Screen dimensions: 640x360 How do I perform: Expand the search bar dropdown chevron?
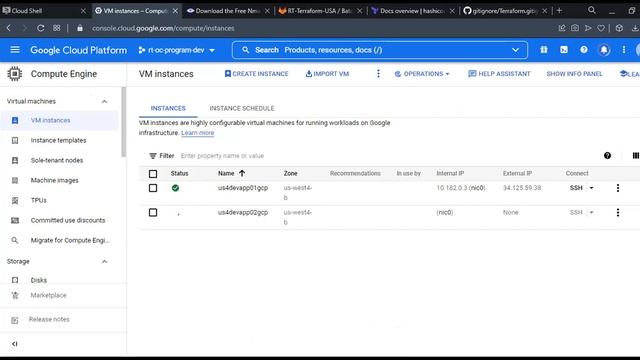coord(516,50)
